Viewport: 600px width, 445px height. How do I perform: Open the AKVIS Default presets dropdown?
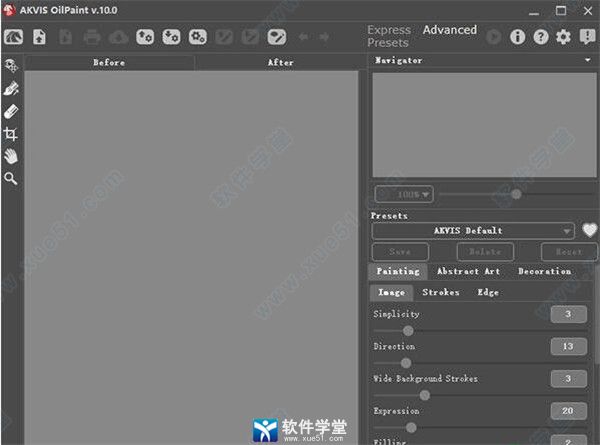click(x=473, y=231)
